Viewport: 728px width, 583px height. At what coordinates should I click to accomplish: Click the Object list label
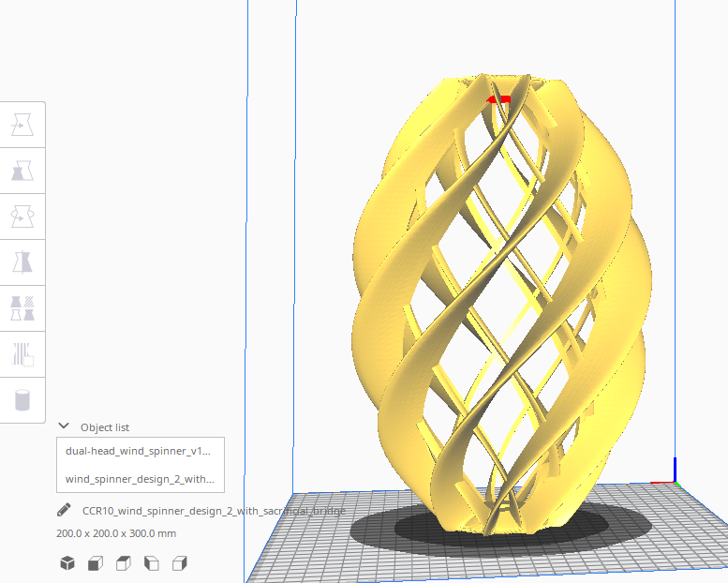click(x=105, y=427)
